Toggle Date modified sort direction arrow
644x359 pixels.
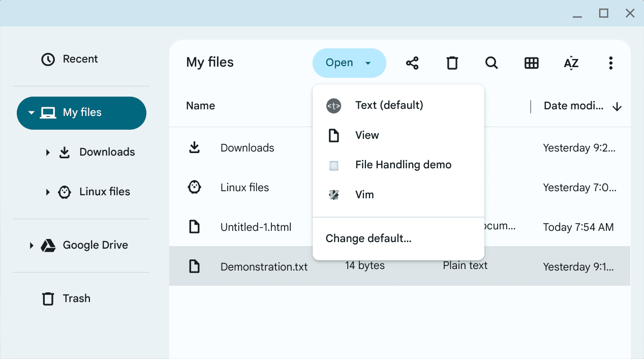click(x=617, y=107)
